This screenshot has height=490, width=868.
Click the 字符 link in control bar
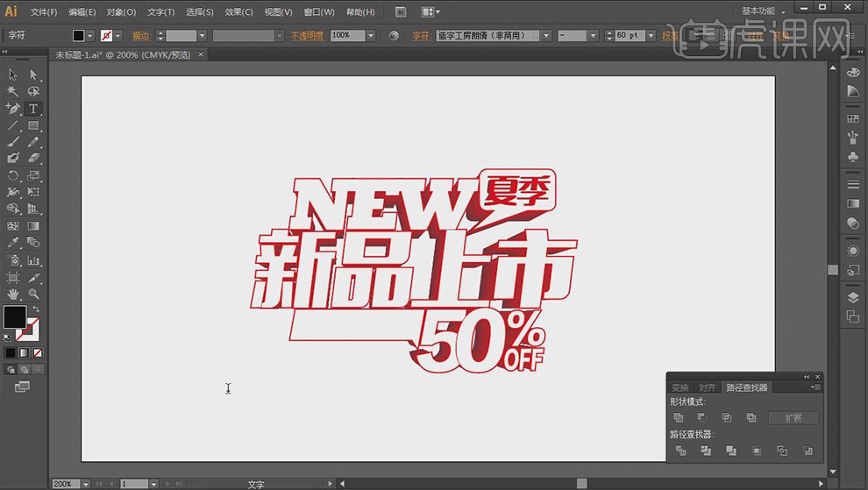pyautogui.click(x=420, y=36)
